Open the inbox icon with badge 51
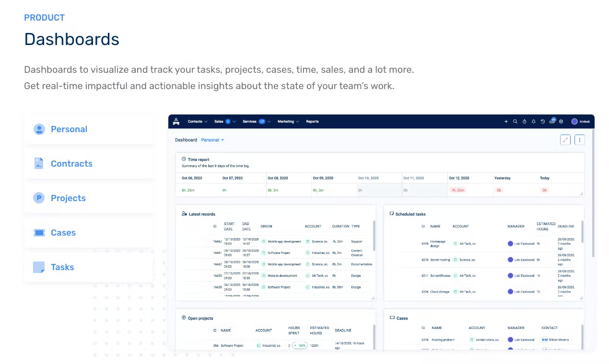This screenshot has height=364, width=609. (x=553, y=121)
